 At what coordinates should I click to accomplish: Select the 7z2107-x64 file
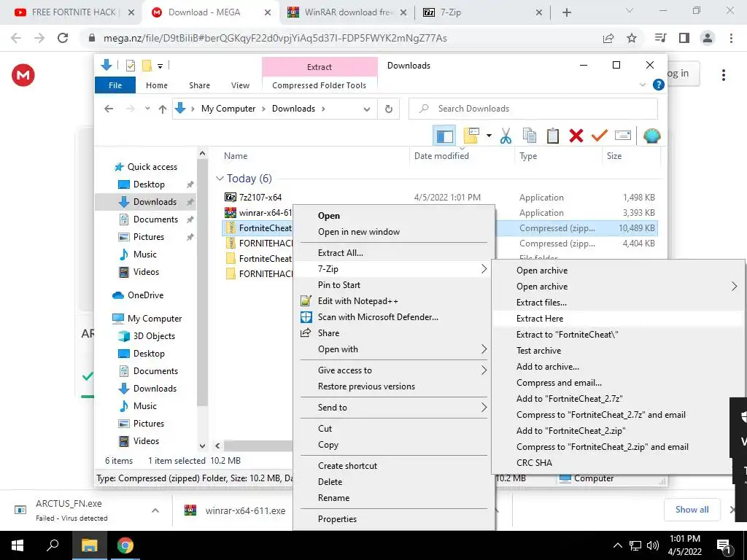click(x=260, y=197)
